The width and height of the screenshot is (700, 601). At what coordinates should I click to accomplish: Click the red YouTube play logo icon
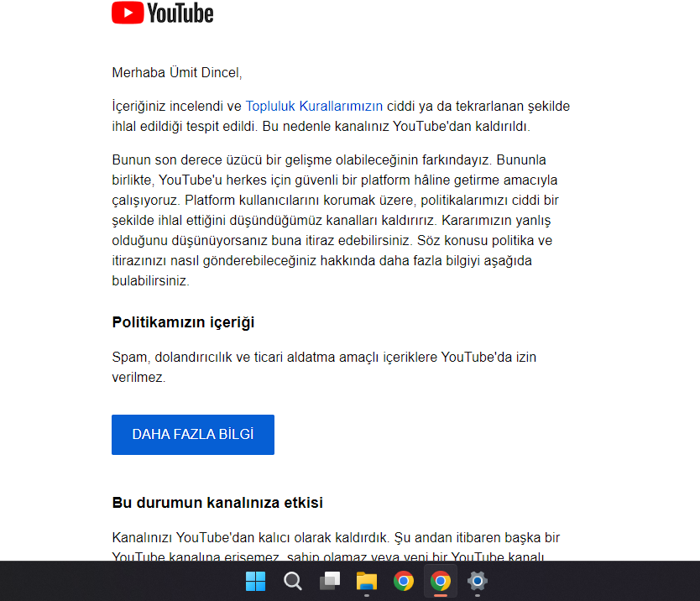point(128,13)
